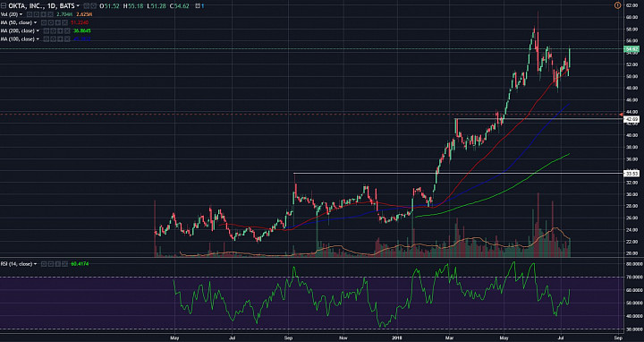Open format settings for Vol (20)
Viewport: 644px width, 342px height.
point(37,14)
